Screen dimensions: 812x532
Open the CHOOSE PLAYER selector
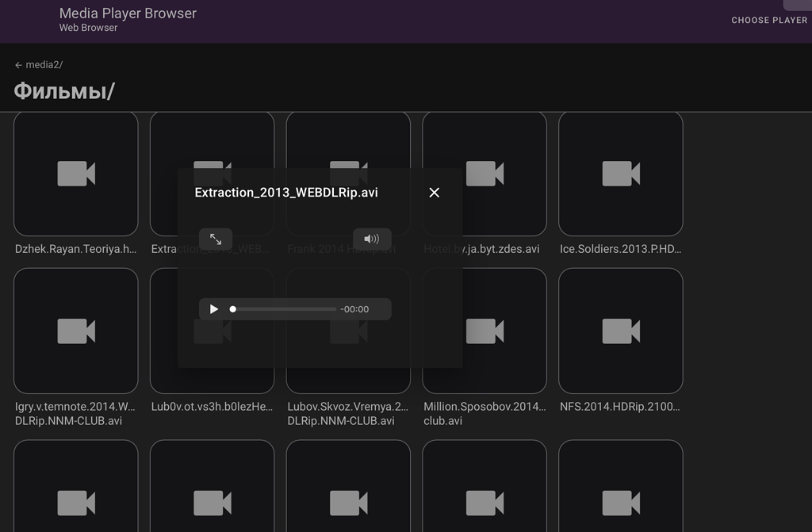tap(768, 20)
